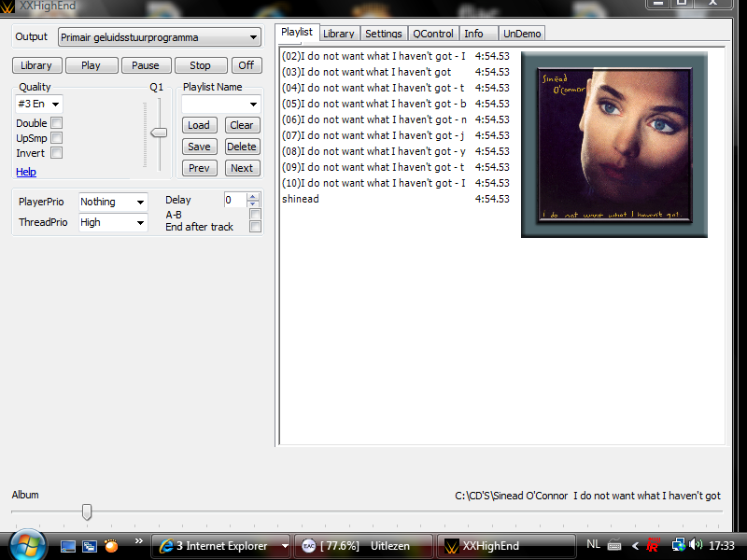Select playlist track (07)
747x560 pixels.
point(395,135)
